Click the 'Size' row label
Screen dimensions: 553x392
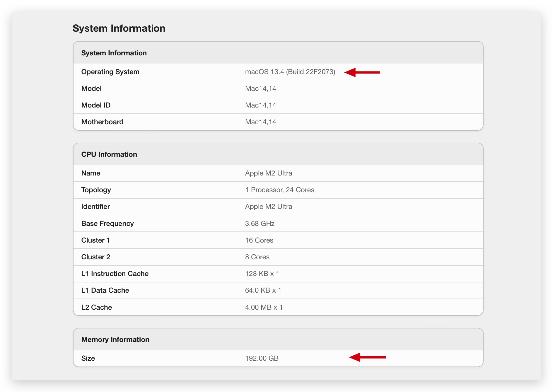88,358
